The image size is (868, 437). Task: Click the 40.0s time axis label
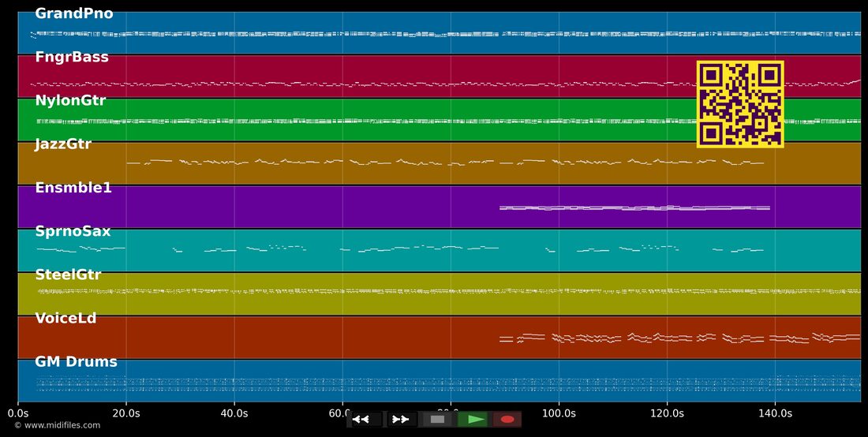(234, 413)
